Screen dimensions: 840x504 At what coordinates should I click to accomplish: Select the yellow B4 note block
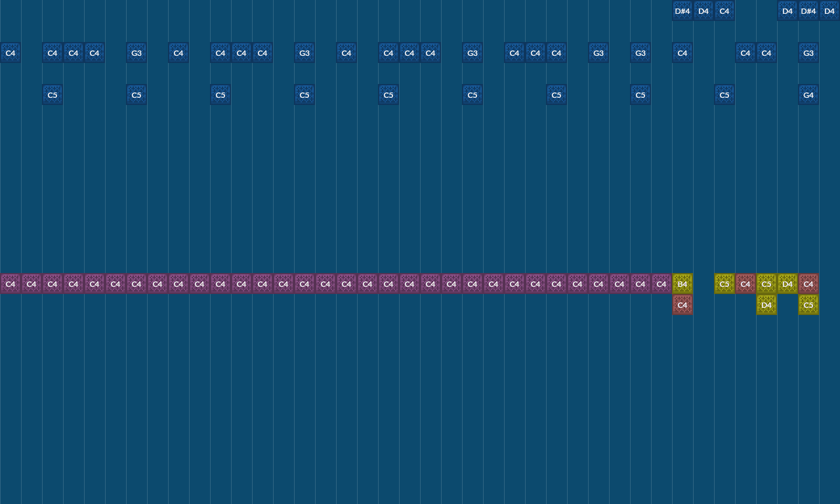click(682, 283)
